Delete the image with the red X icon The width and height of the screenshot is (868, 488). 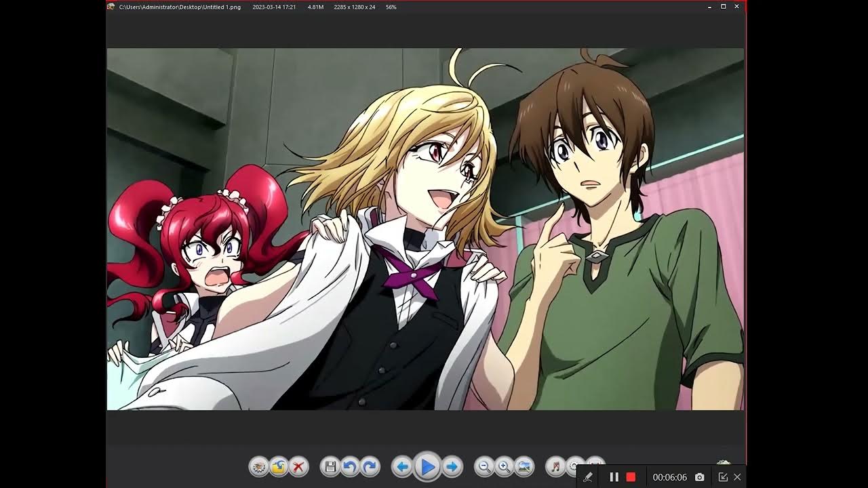(298, 466)
